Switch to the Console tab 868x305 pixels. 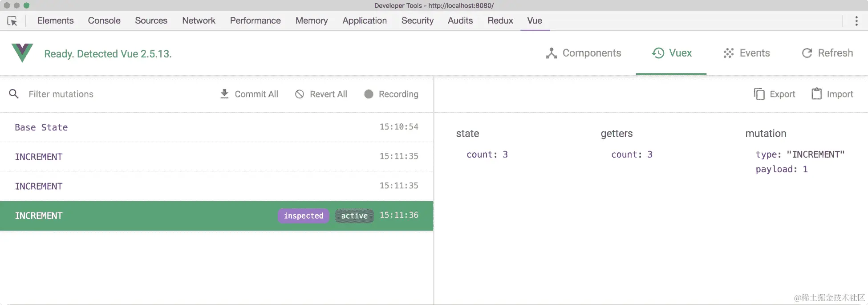(104, 20)
